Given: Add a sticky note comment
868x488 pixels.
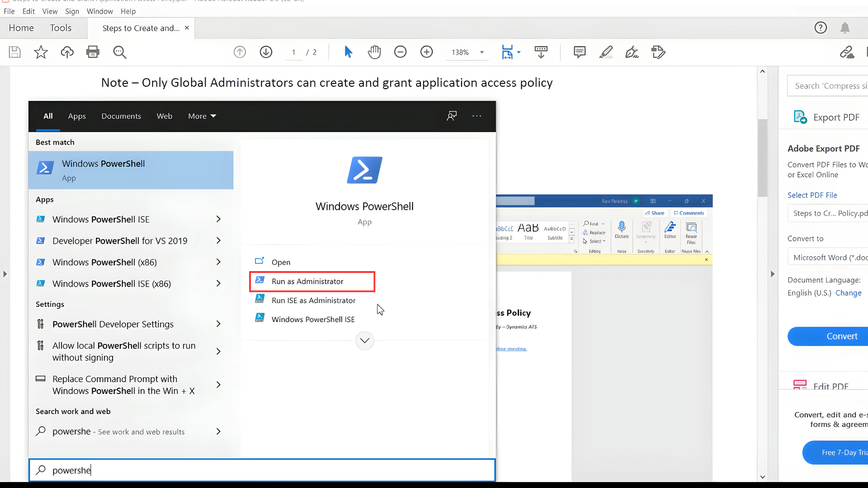Looking at the screenshot, I should pyautogui.click(x=580, y=52).
